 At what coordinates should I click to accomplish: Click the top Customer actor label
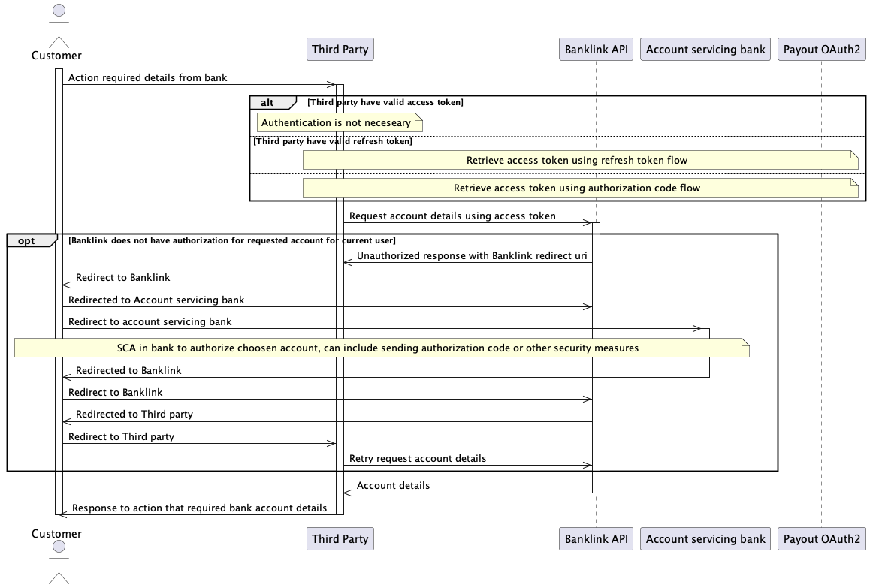[x=56, y=56]
